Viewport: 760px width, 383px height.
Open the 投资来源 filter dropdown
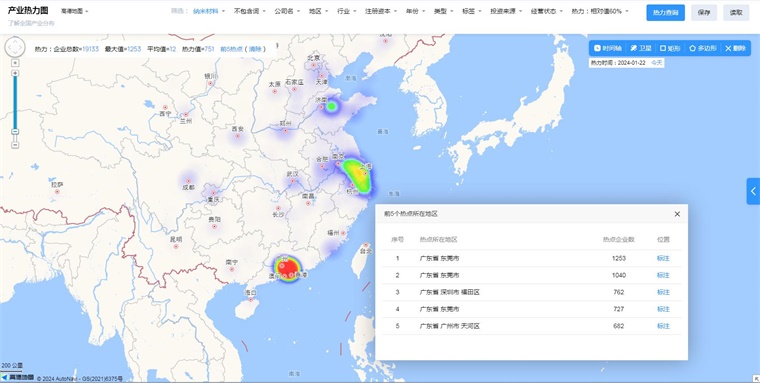[506, 11]
